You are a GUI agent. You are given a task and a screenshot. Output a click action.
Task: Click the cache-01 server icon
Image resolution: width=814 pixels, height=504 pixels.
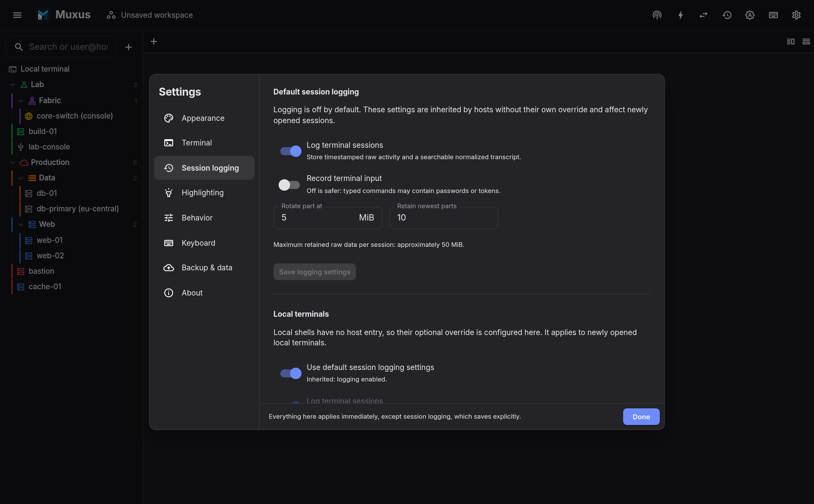coord(21,287)
